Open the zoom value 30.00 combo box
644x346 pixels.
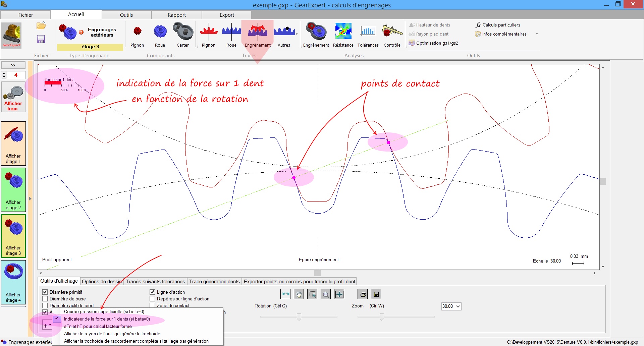pos(451,306)
